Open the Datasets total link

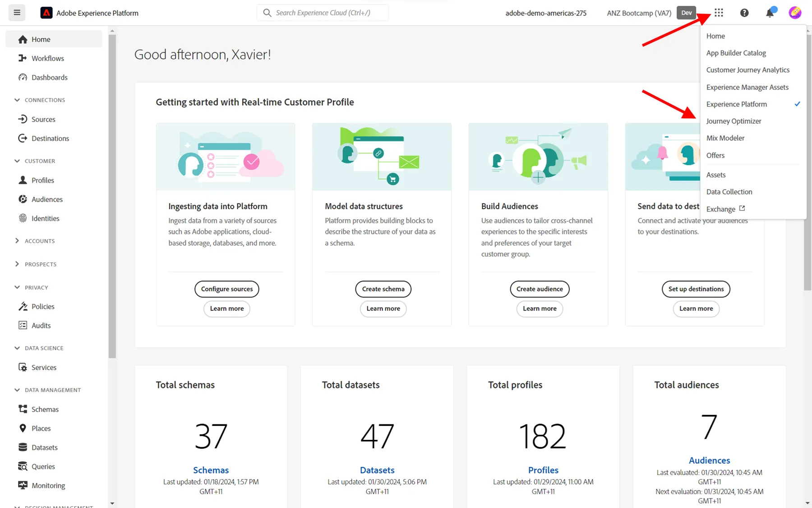[377, 470]
